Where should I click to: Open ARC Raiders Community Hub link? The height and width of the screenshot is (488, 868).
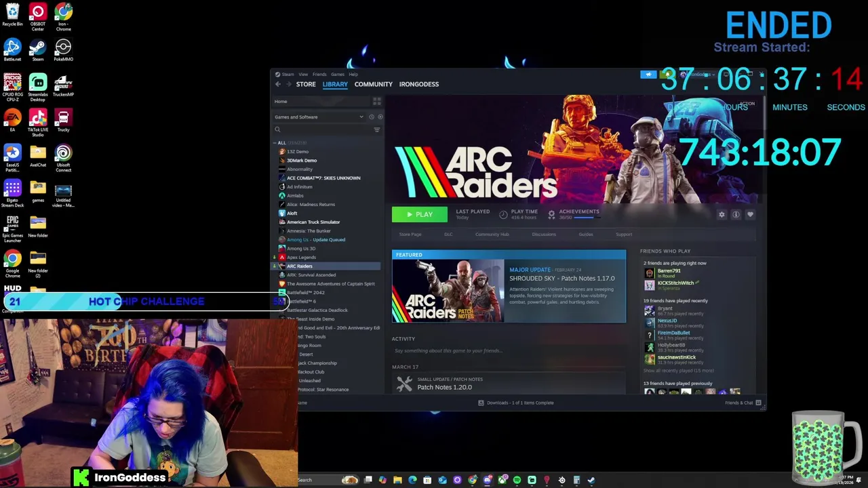point(492,235)
